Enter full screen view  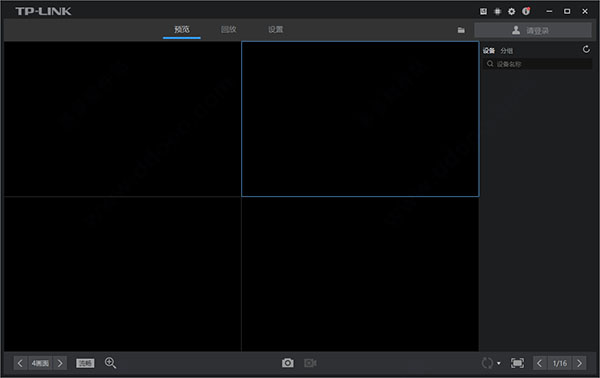[517, 363]
